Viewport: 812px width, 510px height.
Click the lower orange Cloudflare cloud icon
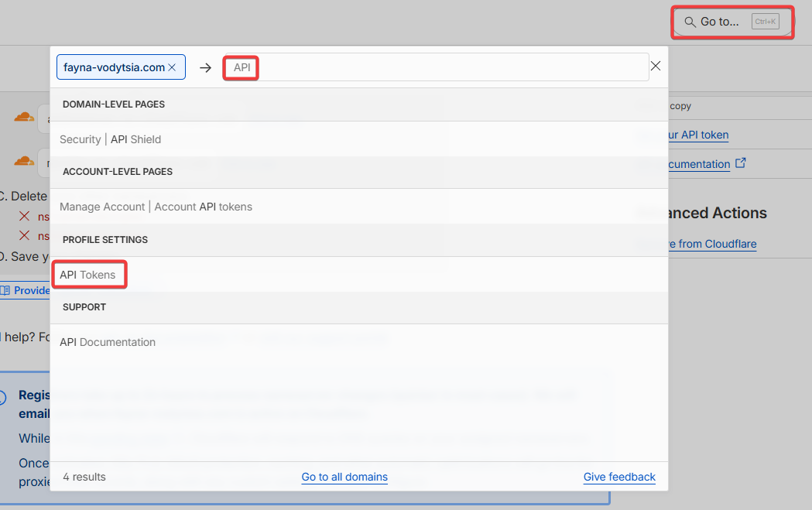tap(24, 162)
